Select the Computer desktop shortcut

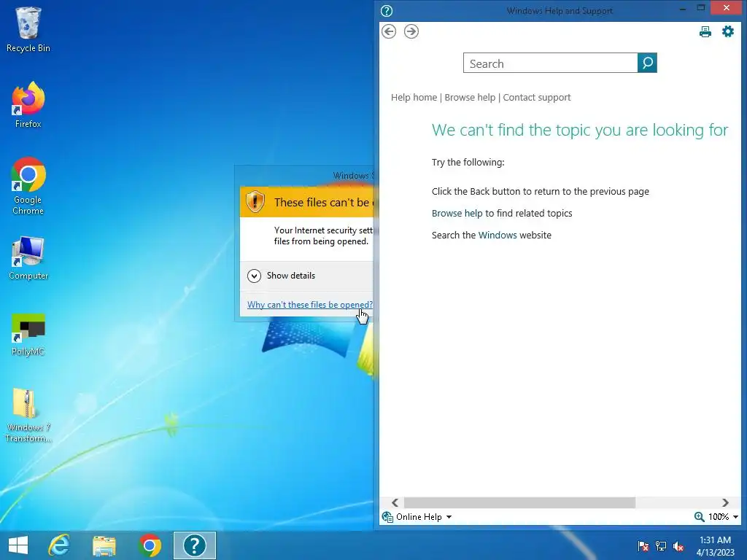(28, 257)
